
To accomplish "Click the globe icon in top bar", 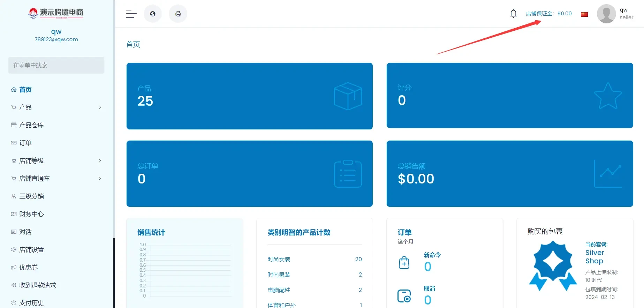I will tap(153, 14).
